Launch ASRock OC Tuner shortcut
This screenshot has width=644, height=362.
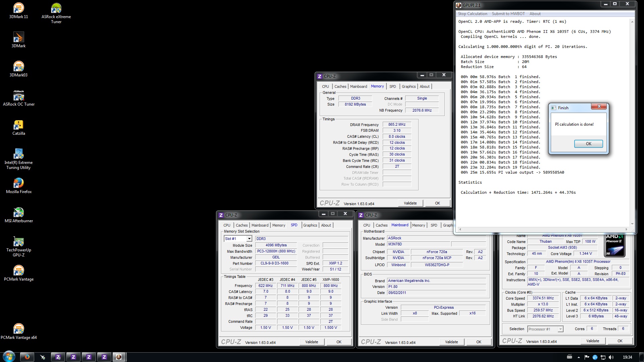(x=18, y=98)
